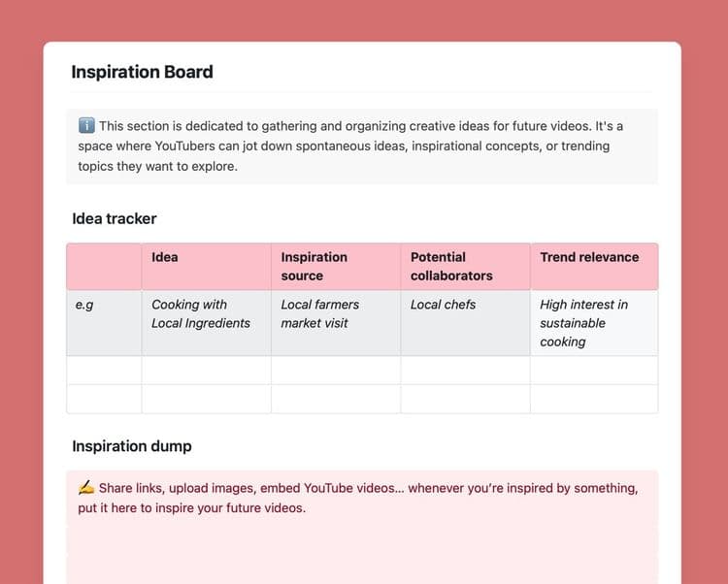Image resolution: width=728 pixels, height=584 pixels.
Task: Click the Inspiration source column header
Action: [x=336, y=267]
